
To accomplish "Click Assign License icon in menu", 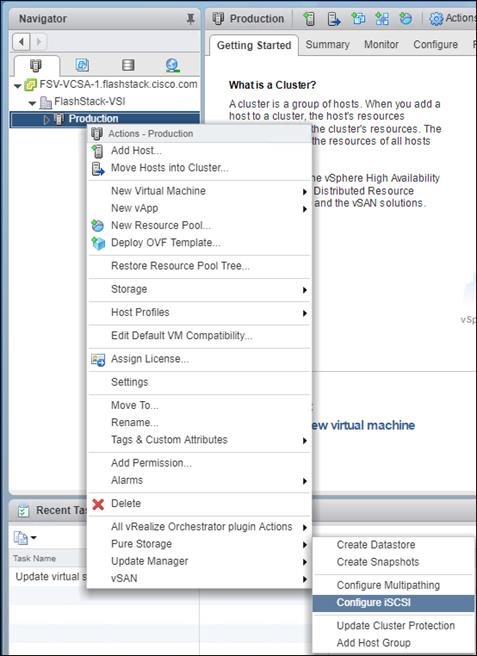I will [98, 360].
